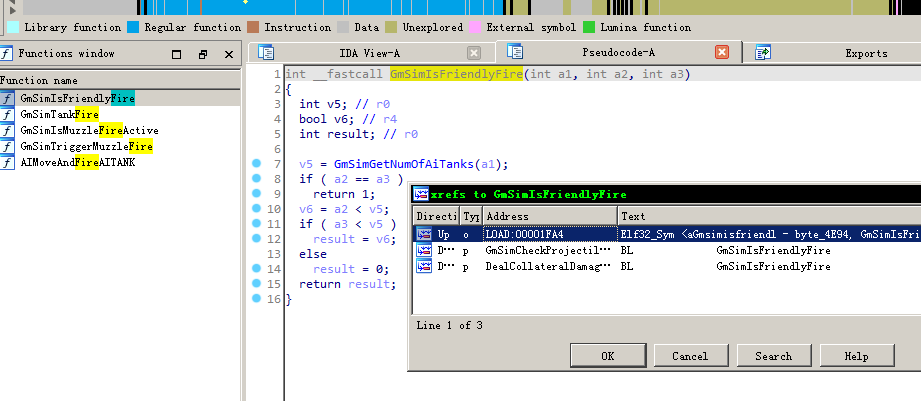This screenshot has width=921, height=401.
Task: Toggle breakpoint dot on line 8
Action: click(256, 178)
